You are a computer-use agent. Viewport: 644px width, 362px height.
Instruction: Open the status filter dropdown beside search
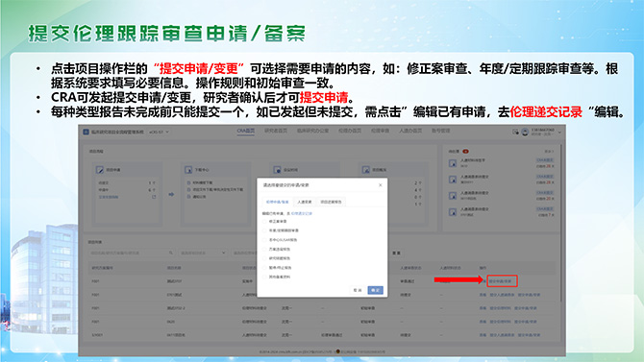click(203, 253)
